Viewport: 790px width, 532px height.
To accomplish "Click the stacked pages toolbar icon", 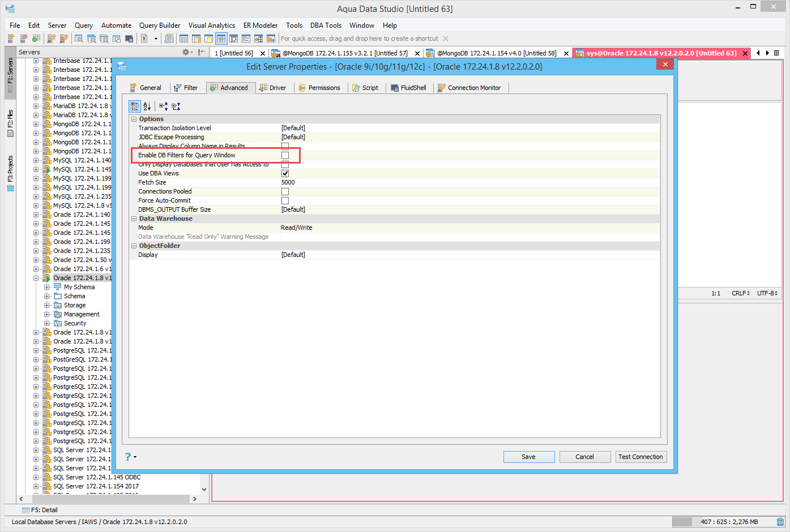I will 169,38.
